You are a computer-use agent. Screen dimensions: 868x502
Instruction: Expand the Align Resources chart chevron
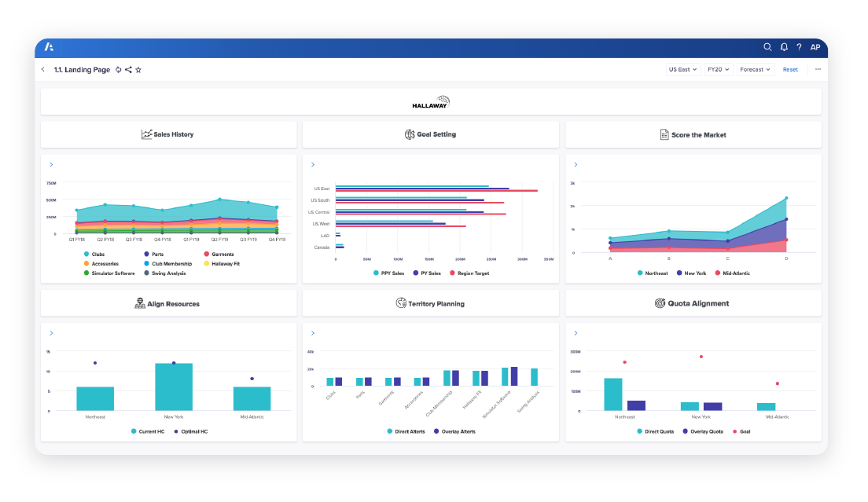[51, 333]
